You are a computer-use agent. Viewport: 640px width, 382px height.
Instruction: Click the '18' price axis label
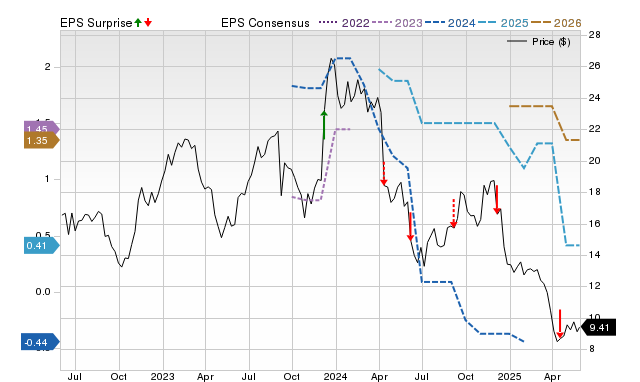594,192
